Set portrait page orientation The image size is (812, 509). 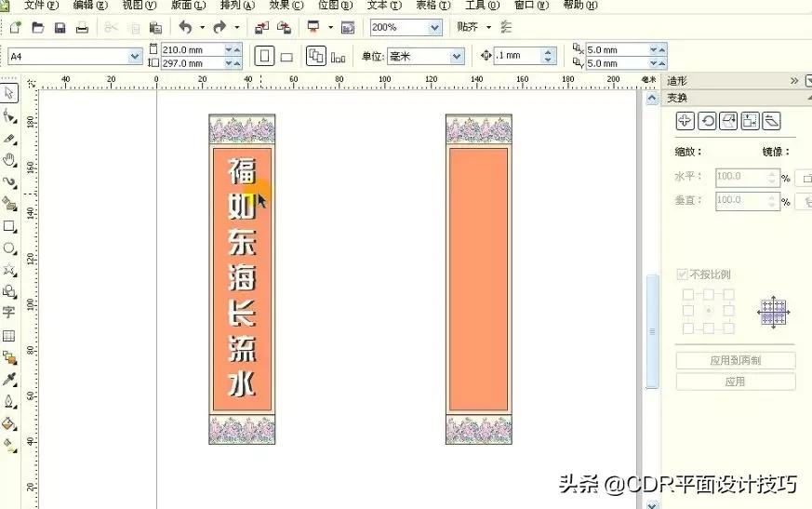[x=264, y=56]
